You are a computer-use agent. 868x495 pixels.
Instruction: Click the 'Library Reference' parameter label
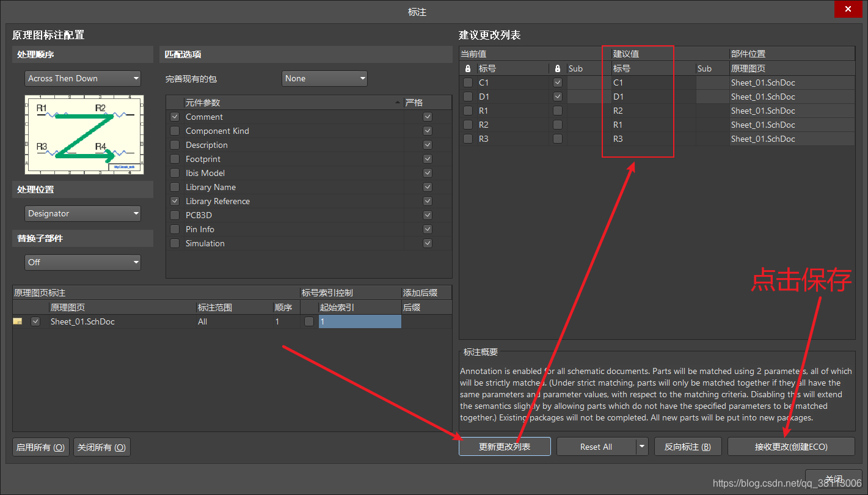(217, 201)
